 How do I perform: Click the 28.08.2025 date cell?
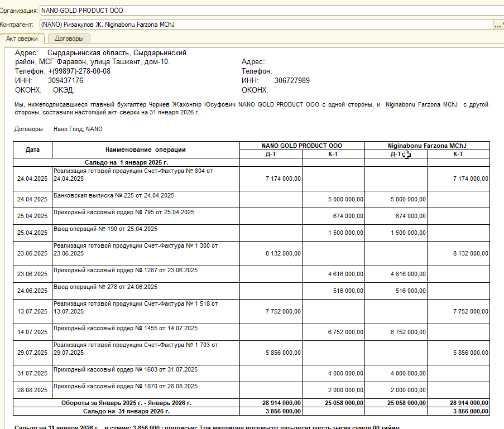[x=32, y=390]
